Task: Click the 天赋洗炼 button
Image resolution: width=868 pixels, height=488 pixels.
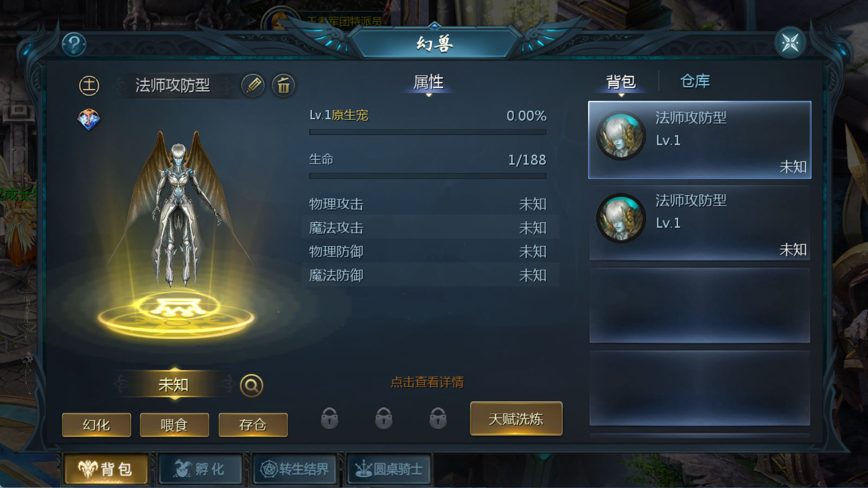Action: tap(516, 419)
